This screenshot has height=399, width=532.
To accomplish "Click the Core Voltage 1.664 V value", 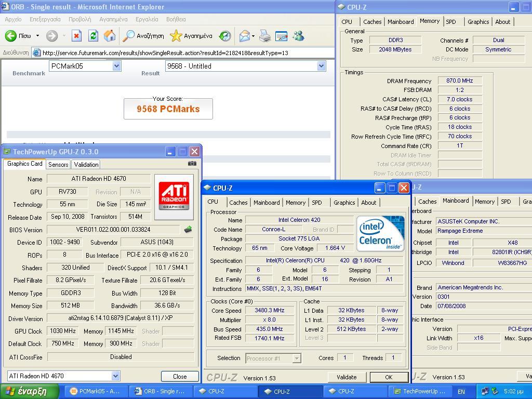I will click(335, 248).
